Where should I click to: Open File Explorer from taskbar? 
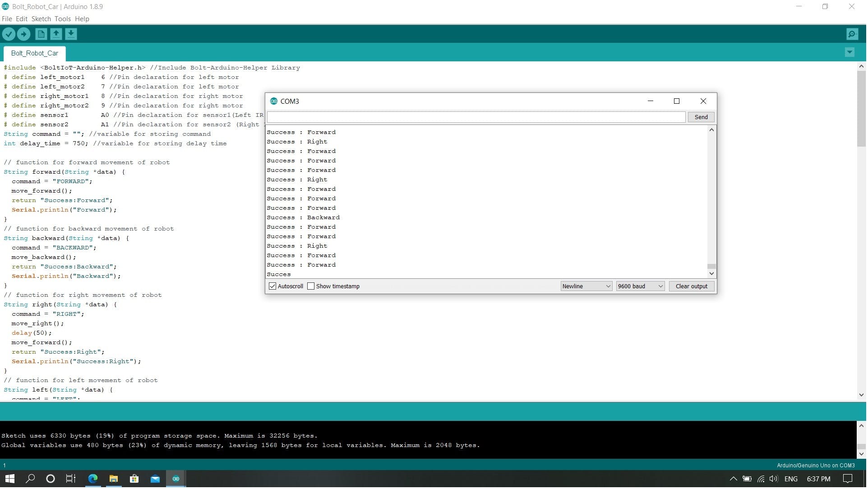114,479
